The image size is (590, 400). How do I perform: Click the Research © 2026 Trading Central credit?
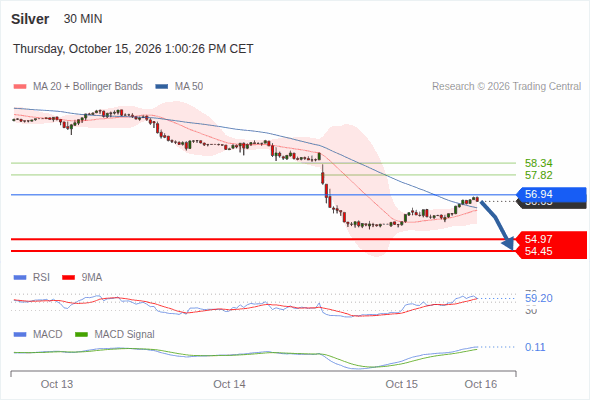(x=506, y=87)
